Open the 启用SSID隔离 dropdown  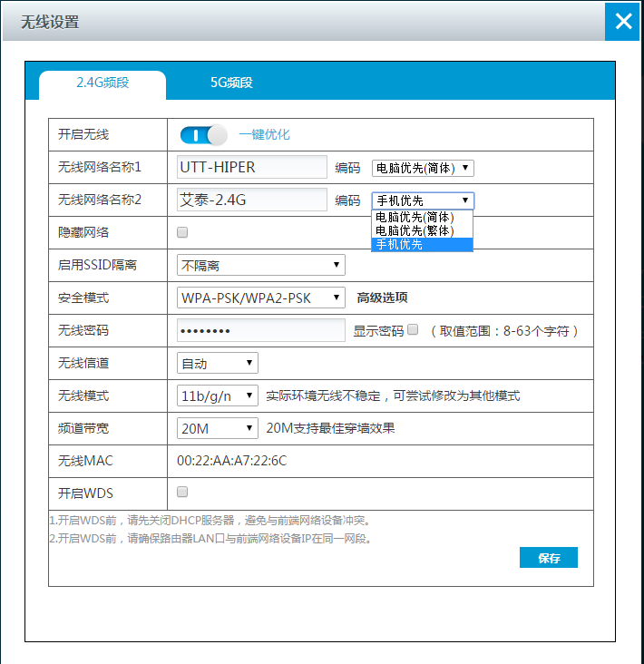point(260,265)
